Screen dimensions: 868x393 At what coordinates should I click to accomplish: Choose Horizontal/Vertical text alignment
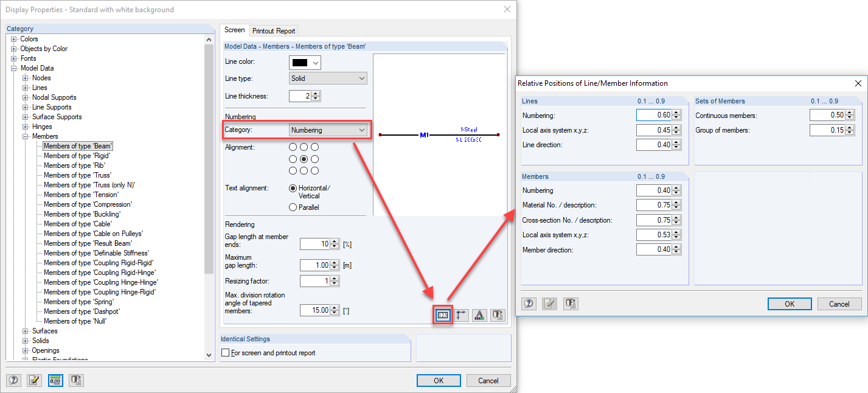click(x=293, y=188)
